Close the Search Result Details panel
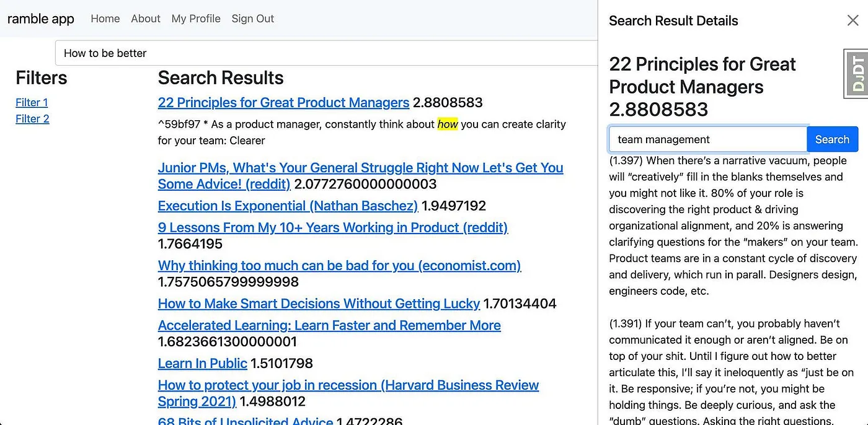This screenshot has height=425, width=868. [853, 20]
